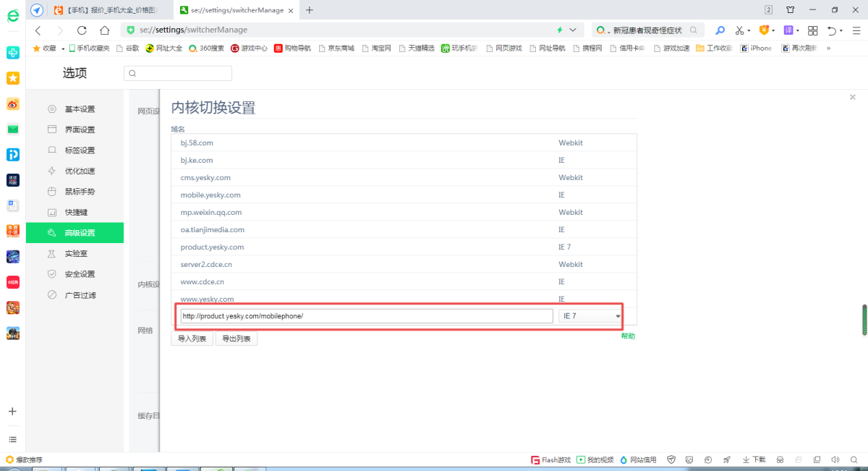Image resolution: width=868 pixels, height=471 pixels.
Task: Open 安全设置 settings section
Action: click(80, 274)
